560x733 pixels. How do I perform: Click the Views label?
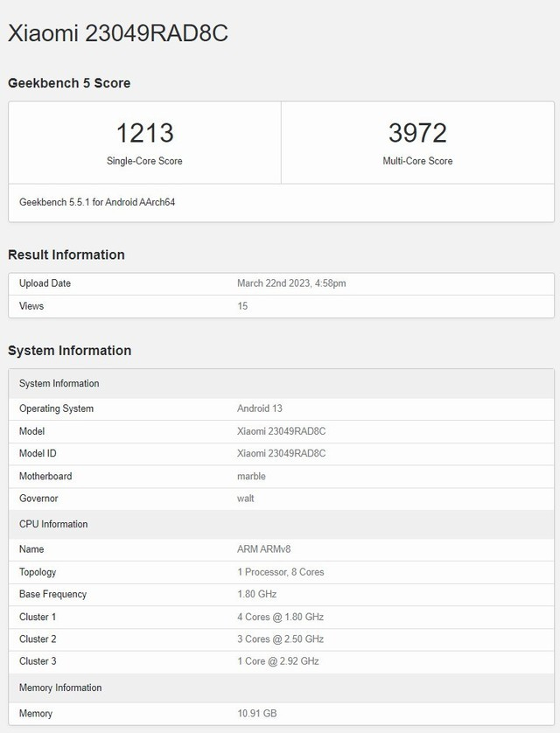(x=31, y=306)
